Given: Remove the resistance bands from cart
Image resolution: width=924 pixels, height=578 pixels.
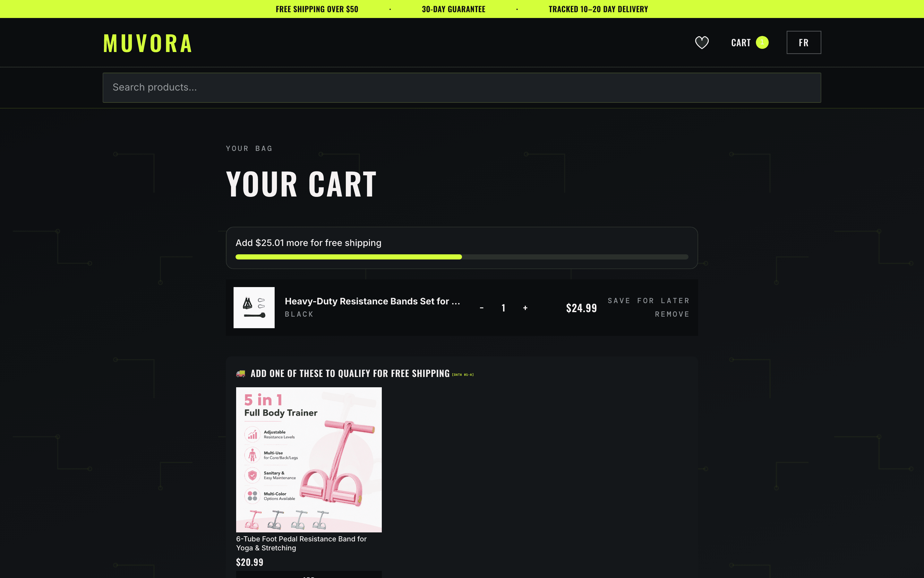Looking at the screenshot, I should [x=672, y=314].
